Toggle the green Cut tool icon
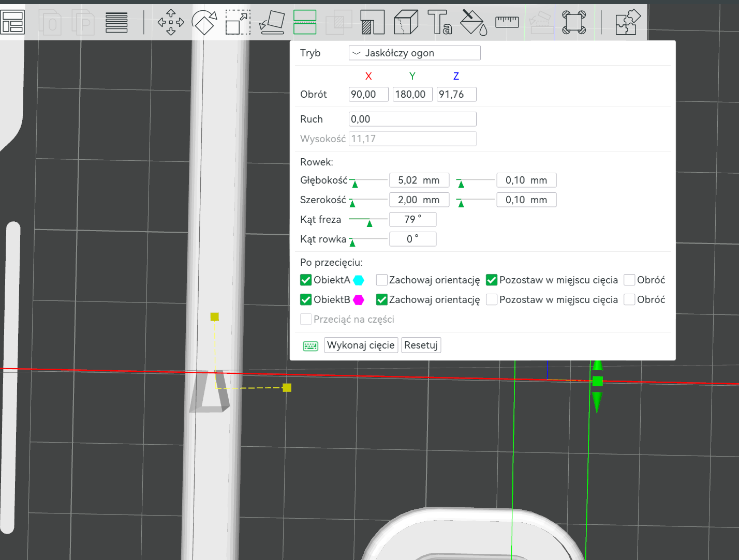This screenshot has height=560, width=739. (305, 22)
